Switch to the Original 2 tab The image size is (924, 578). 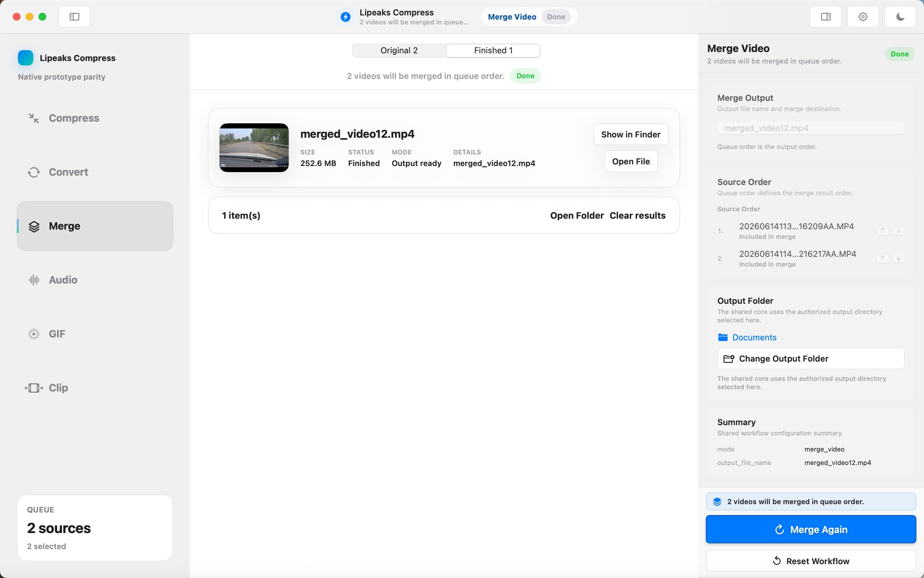click(399, 50)
